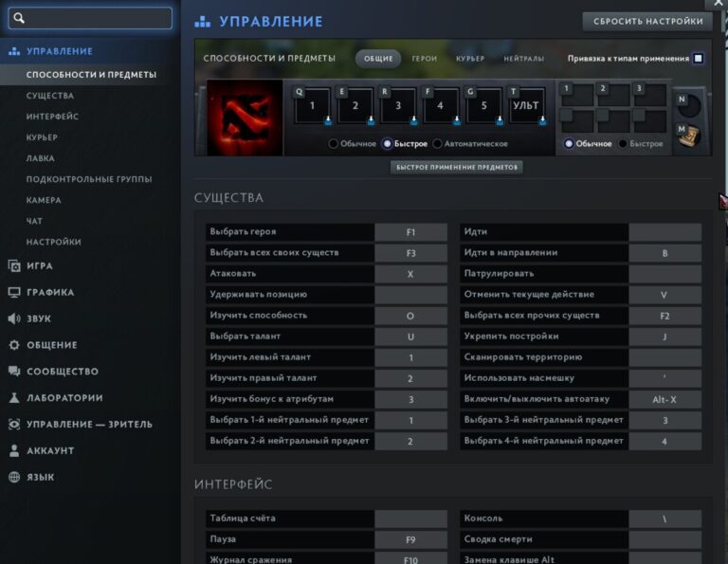Screen dimensions: 728x564
Task: Open Лавка in the sidebar
Action: [x=41, y=158]
